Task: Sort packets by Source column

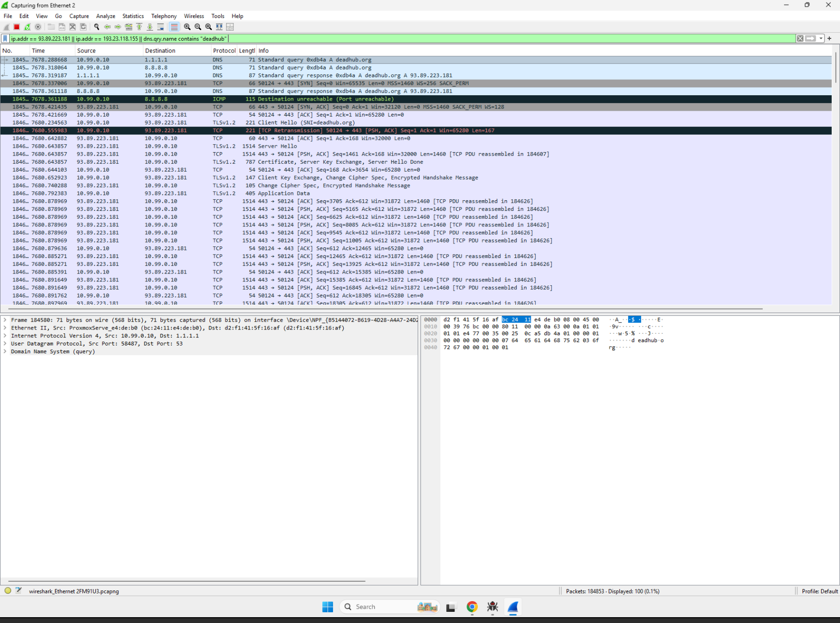Action: click(x=109, y=51)
